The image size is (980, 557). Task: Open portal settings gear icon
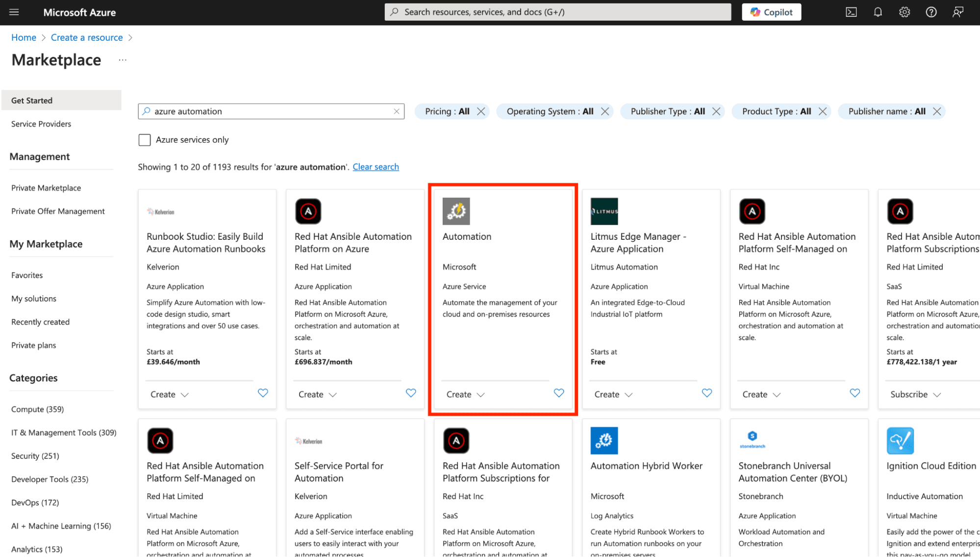pyautogui.click(x=904, y=12)
